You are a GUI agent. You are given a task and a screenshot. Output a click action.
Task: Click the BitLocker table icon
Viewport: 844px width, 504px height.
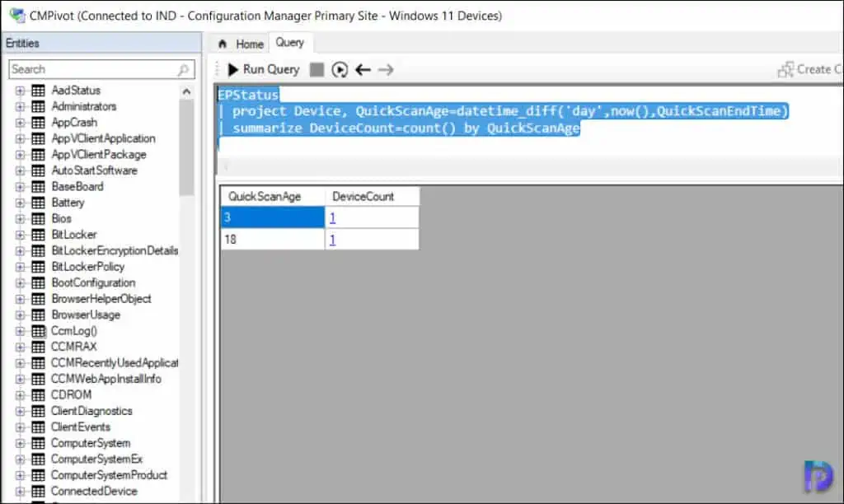coord(38,235)
